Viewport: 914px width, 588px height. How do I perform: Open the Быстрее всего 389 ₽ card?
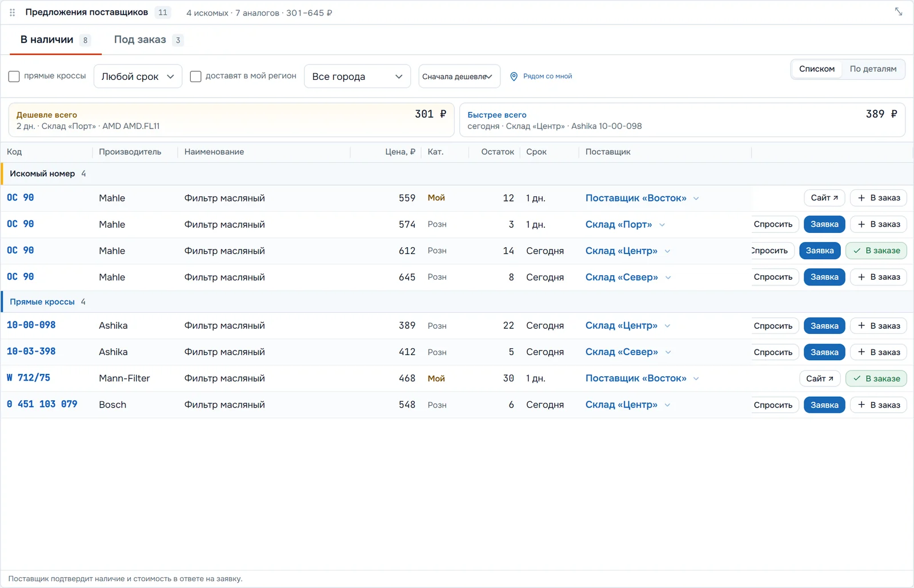click(x=683, y=120)
